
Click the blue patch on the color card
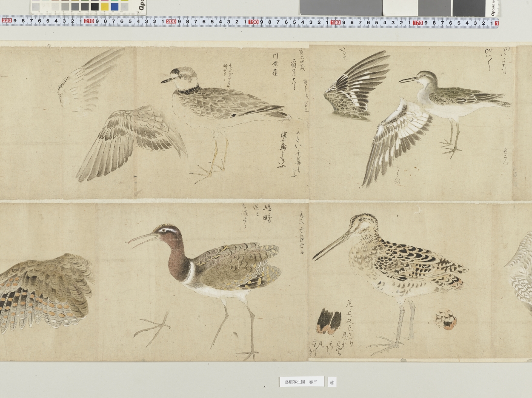114,6
